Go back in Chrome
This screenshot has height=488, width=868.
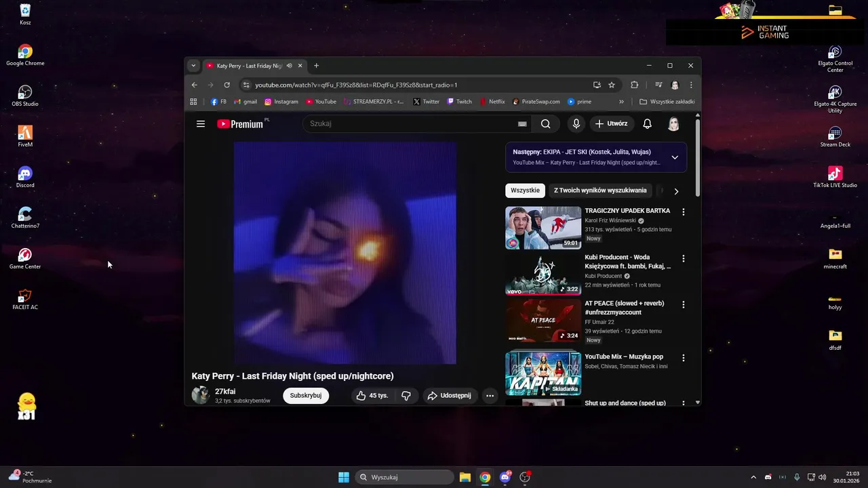point(195,85)
